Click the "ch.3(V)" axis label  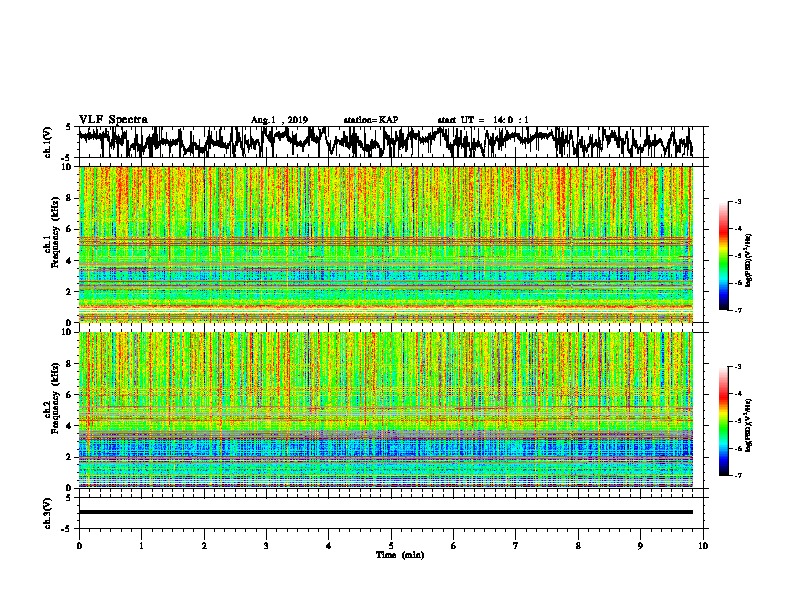coord(47,513)
